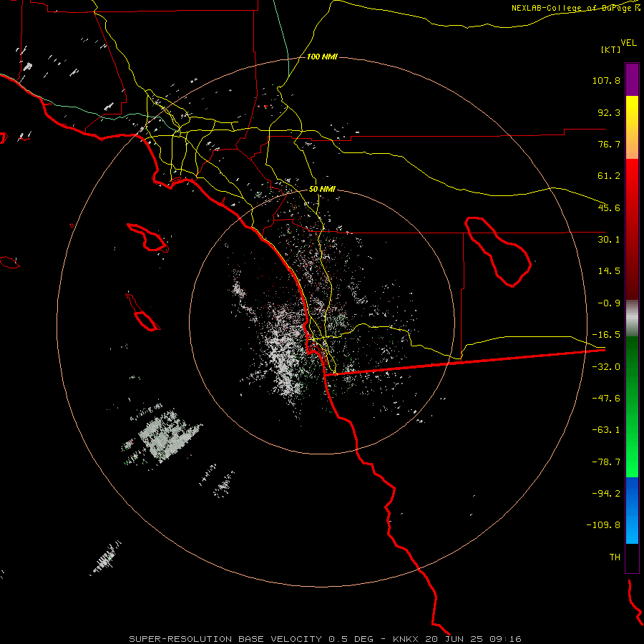
Task: Click the 107.8 scale value
Action: [x=606, y=80]
